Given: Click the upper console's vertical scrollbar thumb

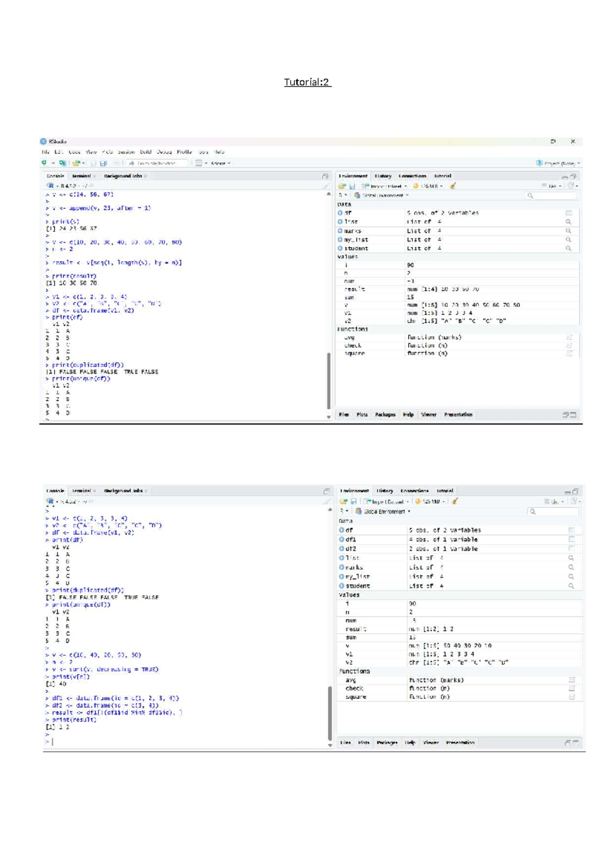Looking at the screenshot, I should [x=328, y=380].
